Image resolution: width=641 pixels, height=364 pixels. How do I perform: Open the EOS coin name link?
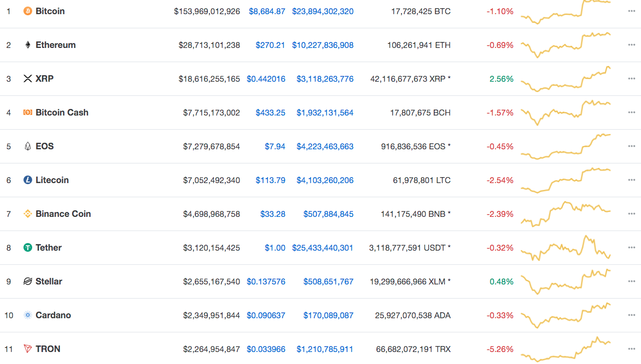coord(45,146)
